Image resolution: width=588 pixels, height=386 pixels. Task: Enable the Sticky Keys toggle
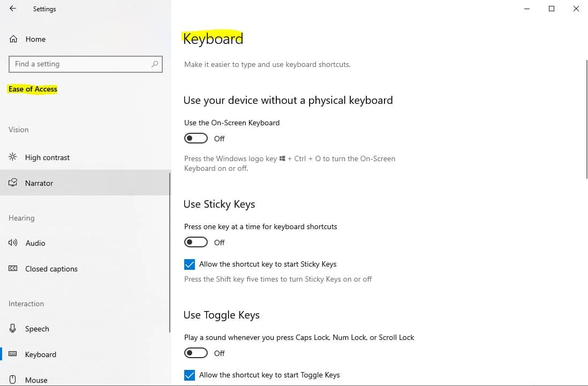pyautogui.click(x=195, y=241)
